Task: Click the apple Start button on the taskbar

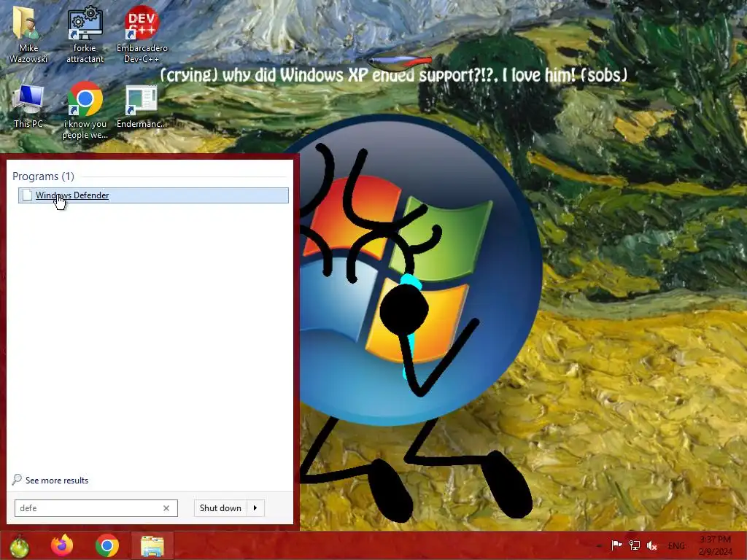Action: pos(19,545)
